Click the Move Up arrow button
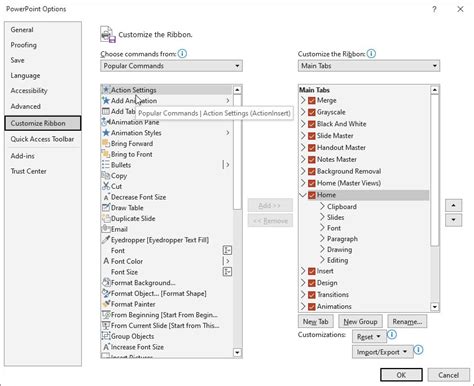This screenshot has width=474, height=386. pyautogui.click(x=453, y=205)
